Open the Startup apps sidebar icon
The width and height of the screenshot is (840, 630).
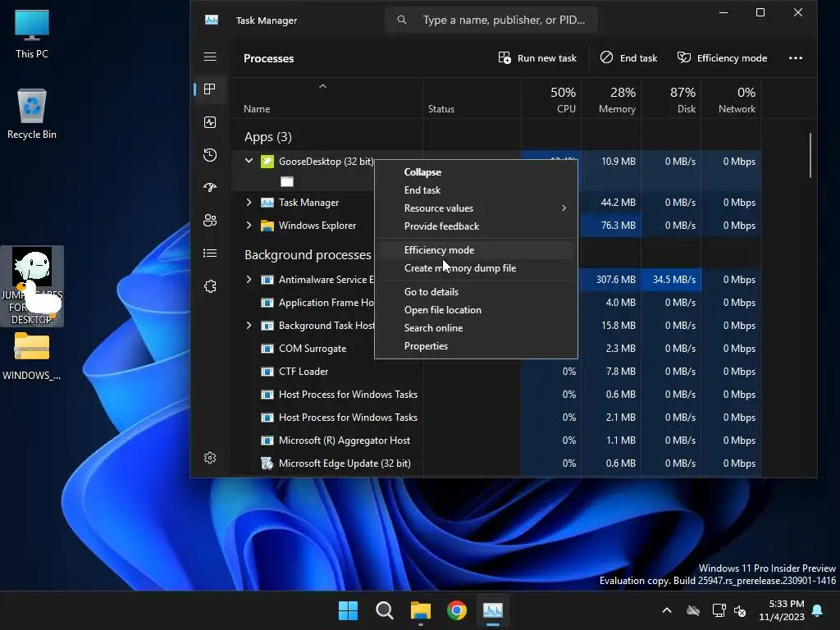210,188
